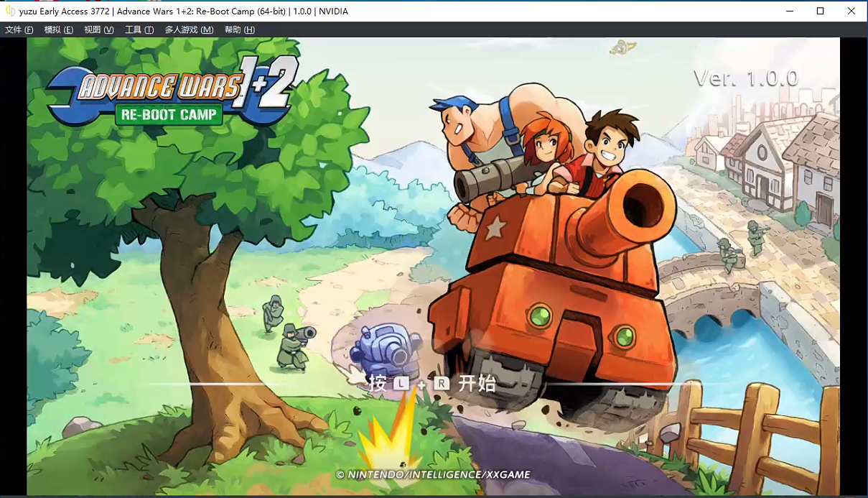The image size is (868, 498).
Task: Open the 工具 (T) menu
Action: tap(139, 29)
